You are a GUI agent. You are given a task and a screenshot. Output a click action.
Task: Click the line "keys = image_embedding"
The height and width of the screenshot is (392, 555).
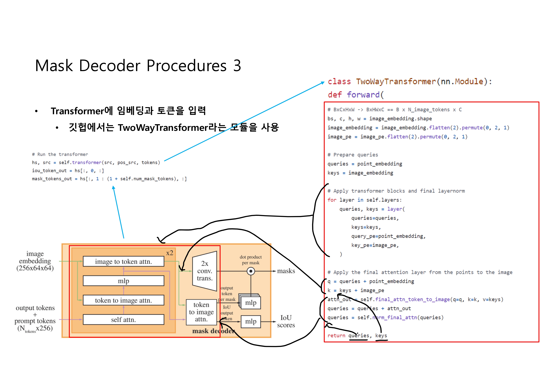pos(360,173)
